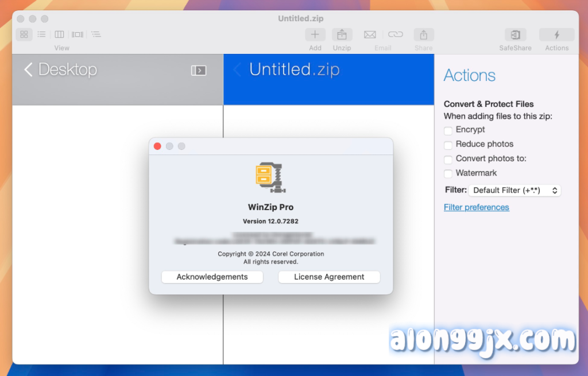The height and width of the screenshot is (376, 588).
Task: Tick the Convert photos to checkbox
Action: tap(448, 160)
